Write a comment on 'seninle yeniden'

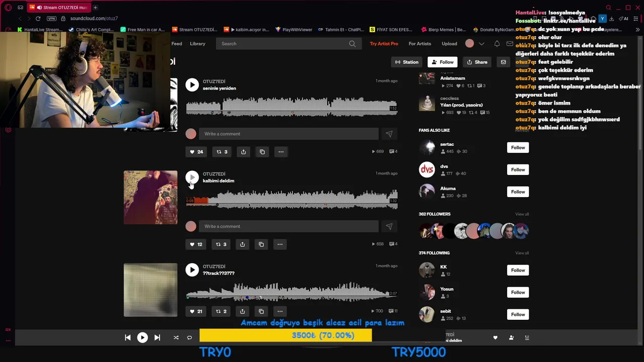coord(288,134)
